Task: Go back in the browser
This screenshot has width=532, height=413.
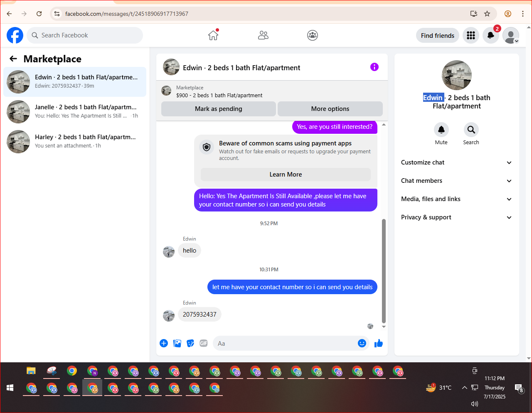Action: pos(9,14)
